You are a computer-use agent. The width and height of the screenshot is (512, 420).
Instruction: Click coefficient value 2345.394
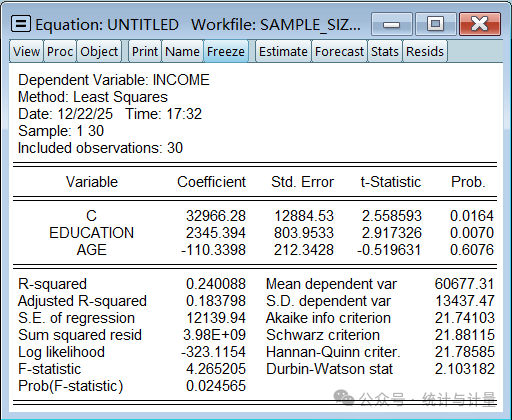click(x=216, y=233)
